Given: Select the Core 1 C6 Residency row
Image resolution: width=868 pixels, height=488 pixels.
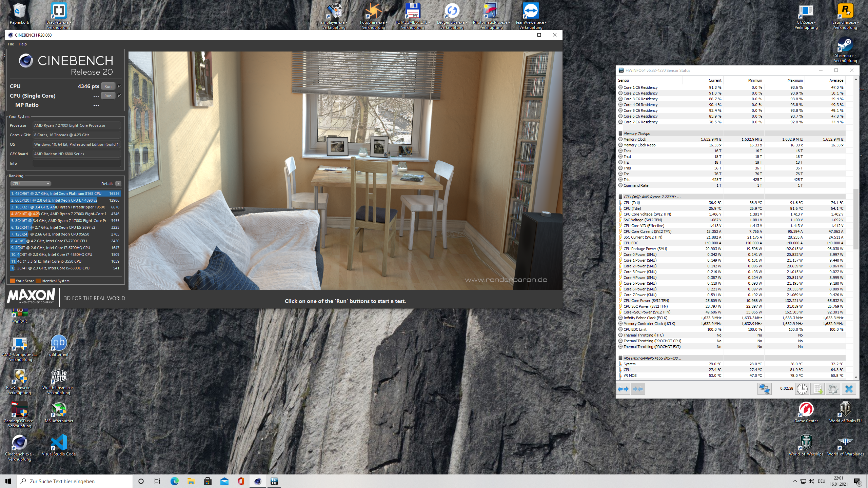Looking at the screenshot, I should tap(732, 87).
